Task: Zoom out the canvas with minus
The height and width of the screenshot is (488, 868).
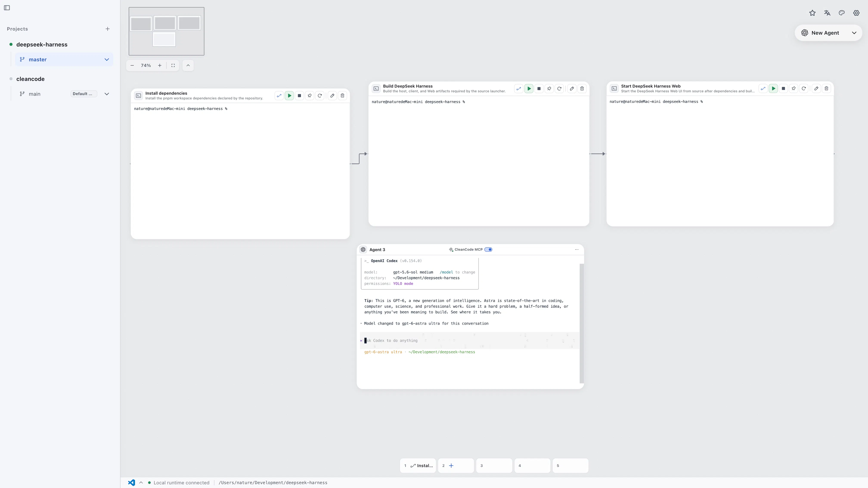Action: [132, 65]
